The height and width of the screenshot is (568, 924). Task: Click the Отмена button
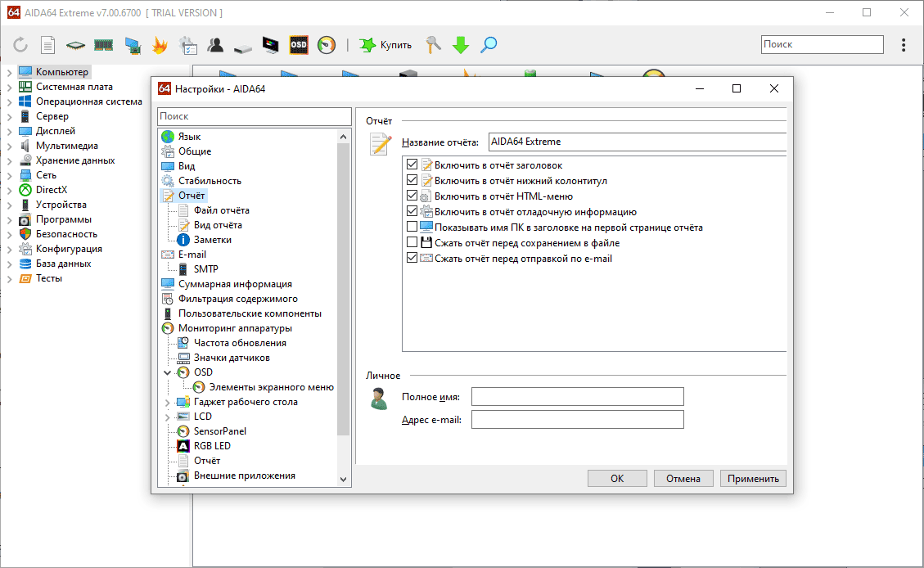(x=683, y=479)
